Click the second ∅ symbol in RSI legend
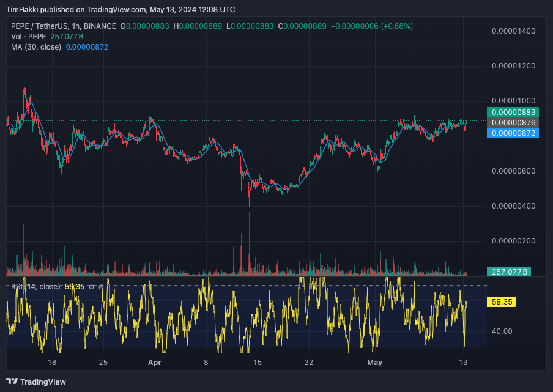 click(101, 287)
